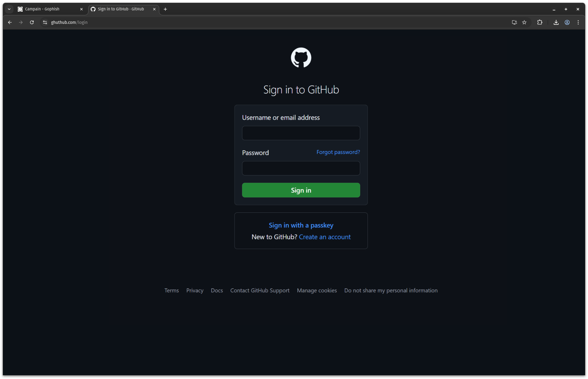Open the Privacy footer link
This screenshot has height=379, width=588.
coord(195,291)
